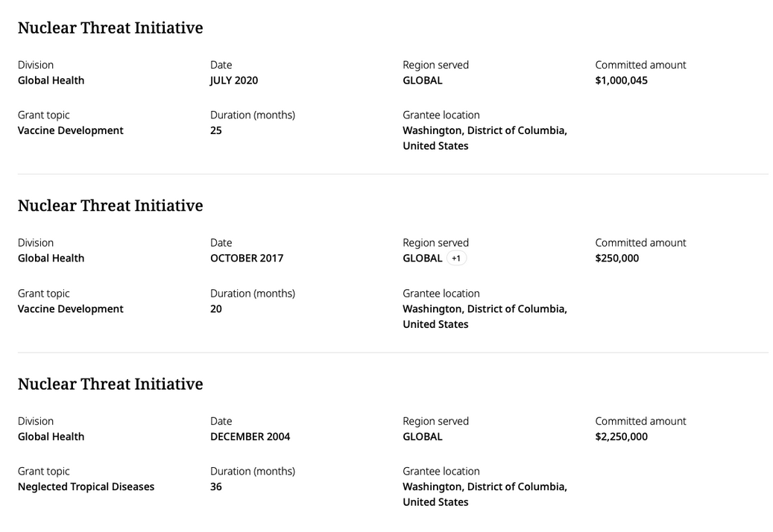This screenshot has width=773, height=532.
Task: Click the duration value 36
Action: [x=216, y=487]
